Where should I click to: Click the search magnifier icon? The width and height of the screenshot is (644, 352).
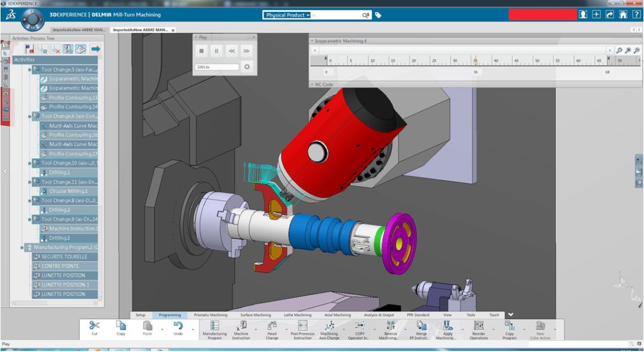click(x=366, y=15)
